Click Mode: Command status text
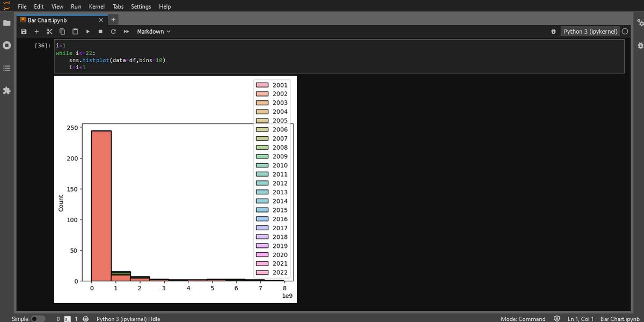Viewport: 644px width, 322px height. (x=523, y=319)
